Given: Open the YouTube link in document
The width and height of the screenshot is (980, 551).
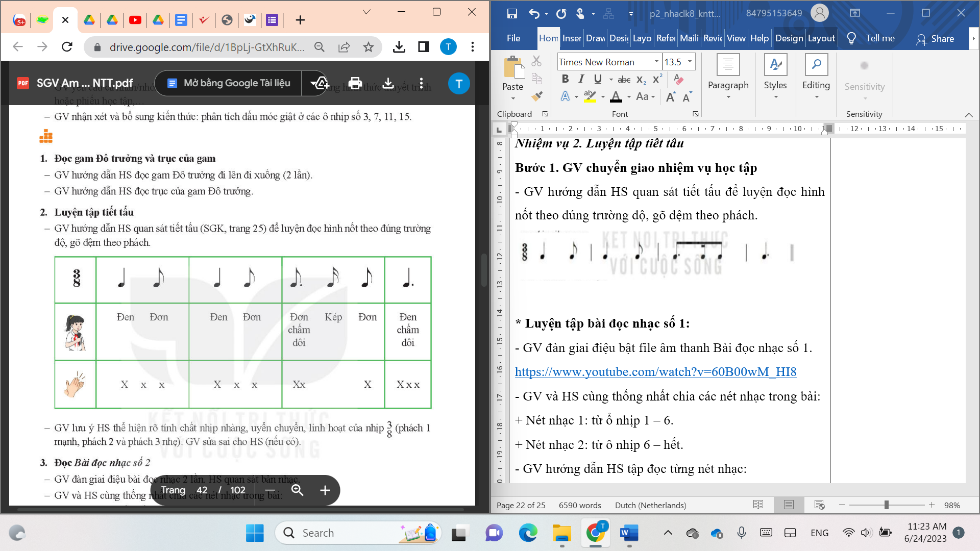Looking at the screenshot, I should [x=655, y=372].
